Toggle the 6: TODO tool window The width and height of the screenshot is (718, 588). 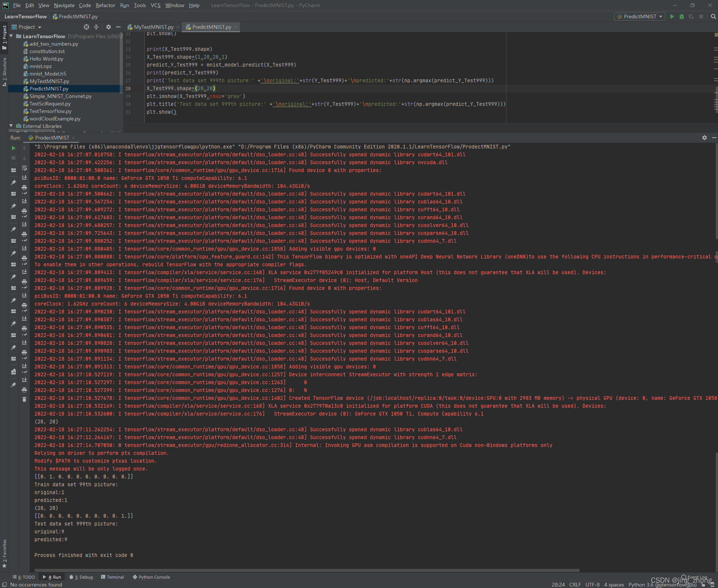point(24,577)
